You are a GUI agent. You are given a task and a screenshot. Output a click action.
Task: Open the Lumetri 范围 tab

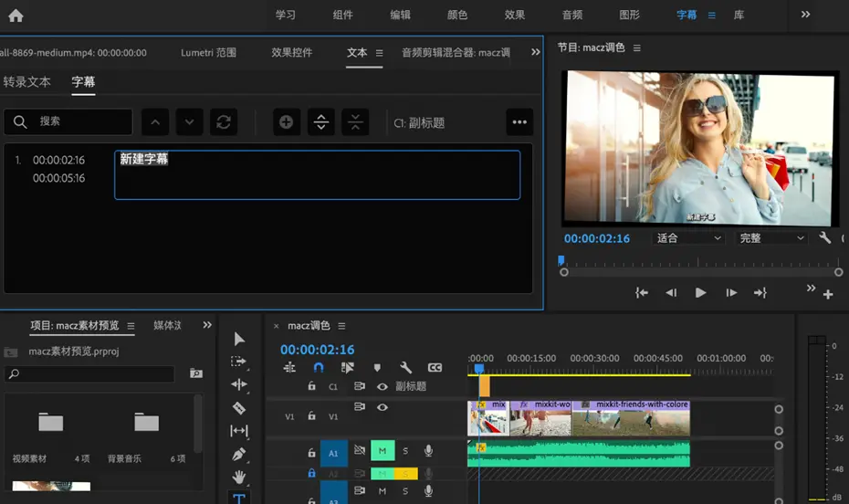(208, 53)
